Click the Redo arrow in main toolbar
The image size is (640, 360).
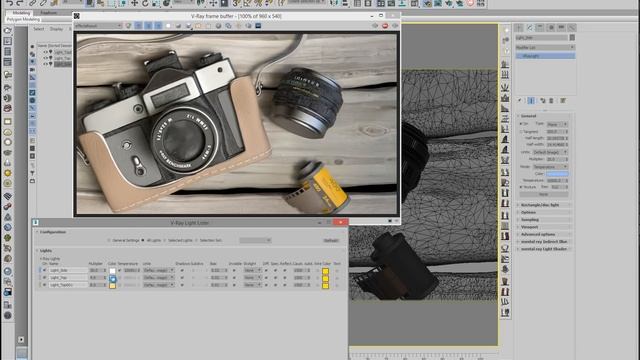[x=20, y=3]
